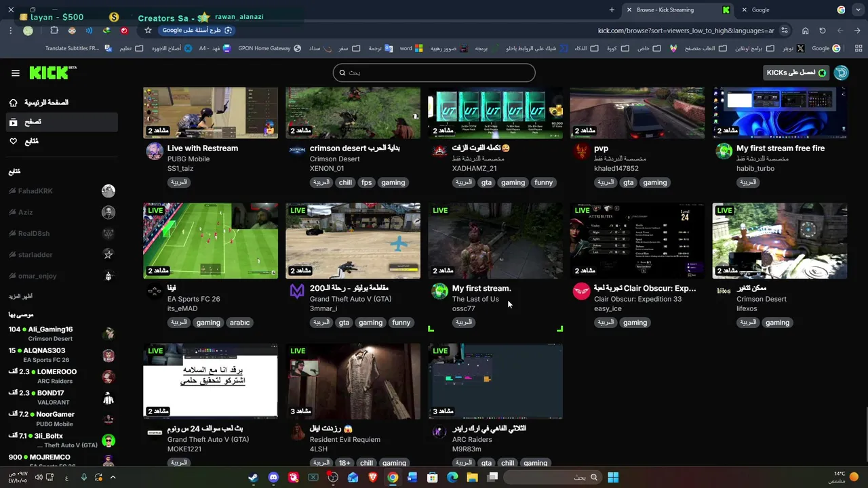The image size is (868, 488).
Task: Click the browser address bar URL
Action: pos(686,30)
